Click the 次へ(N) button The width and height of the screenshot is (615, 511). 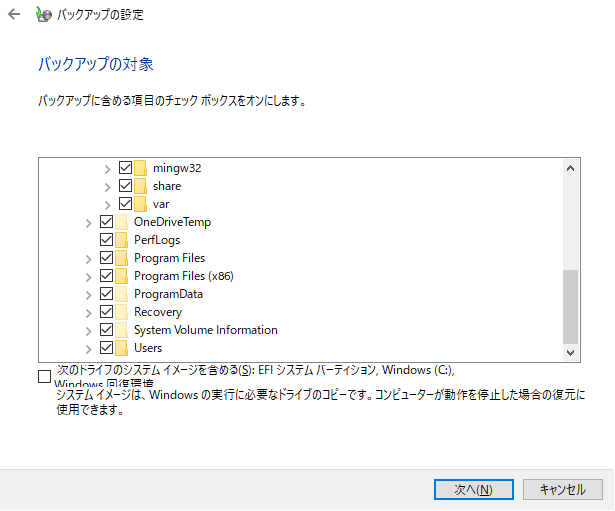click(474, 489)
